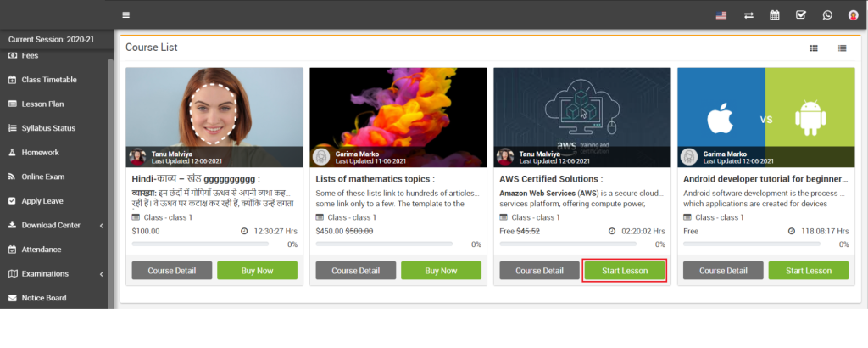
Task: Click "Android developer tutorial for beginner" title
Action: 765,179
